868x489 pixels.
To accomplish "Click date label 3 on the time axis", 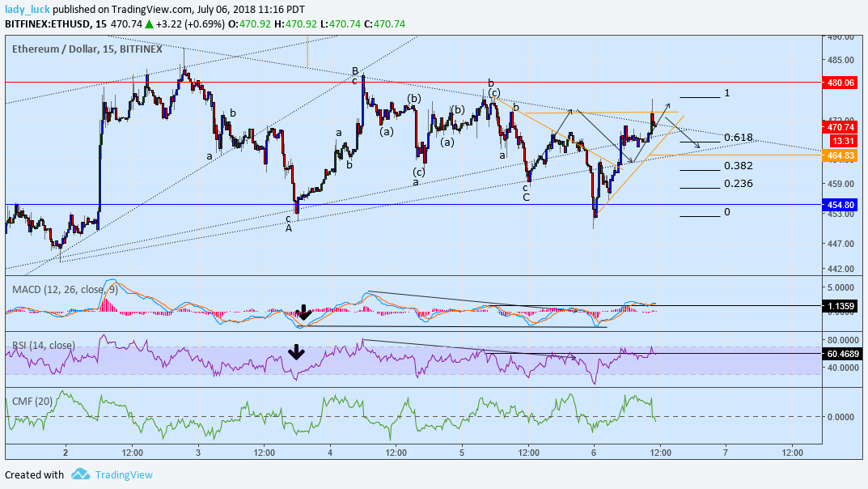I will [x=198, y=453].
